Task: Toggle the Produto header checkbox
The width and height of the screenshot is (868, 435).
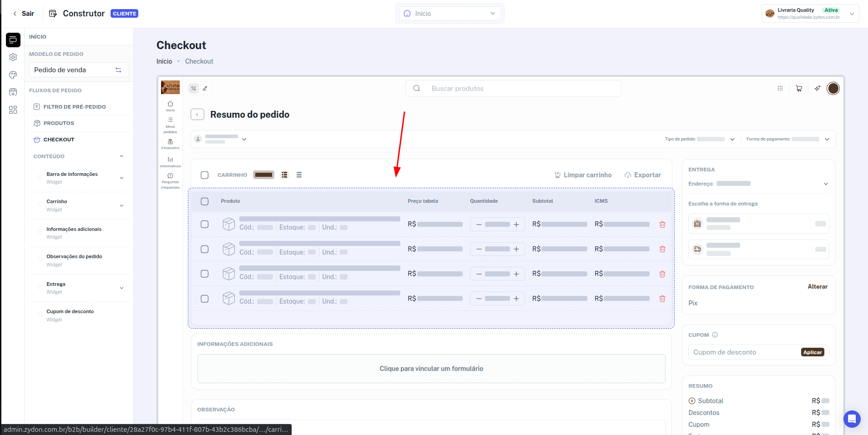Action: 205,201
